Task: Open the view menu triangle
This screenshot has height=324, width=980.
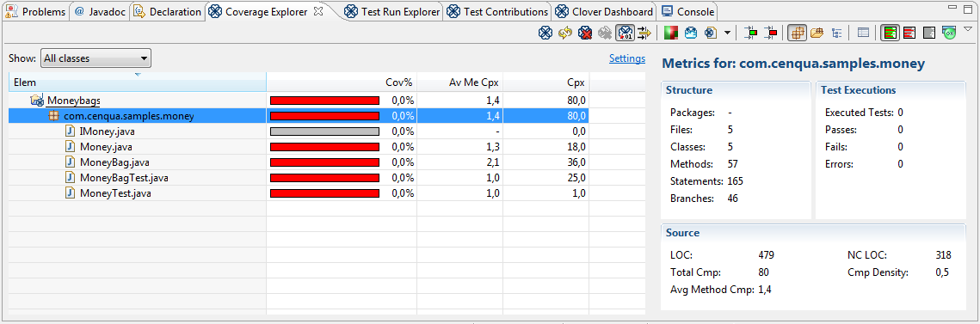Action: tap(968, 28)
